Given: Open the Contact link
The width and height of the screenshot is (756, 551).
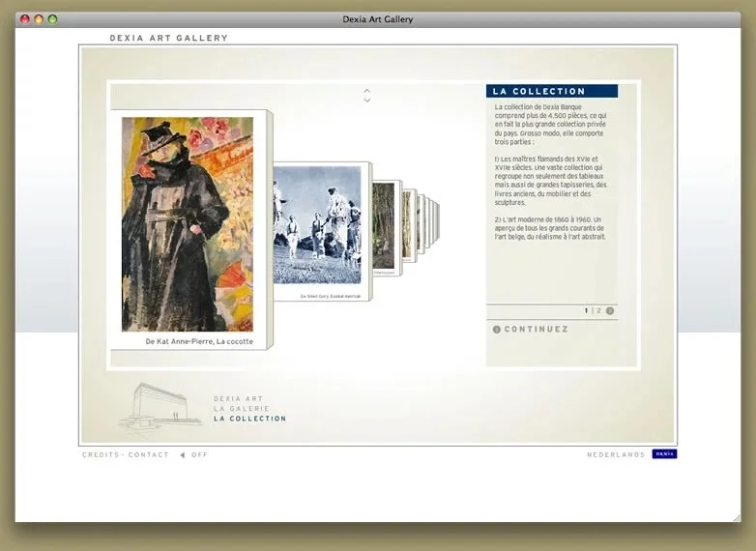Looking at the screenshot, I should 149,454.
